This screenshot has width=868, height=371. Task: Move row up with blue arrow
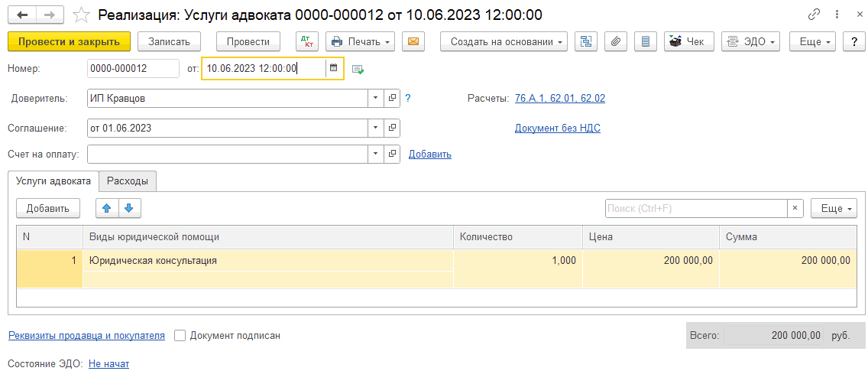[x=107, y=208]
